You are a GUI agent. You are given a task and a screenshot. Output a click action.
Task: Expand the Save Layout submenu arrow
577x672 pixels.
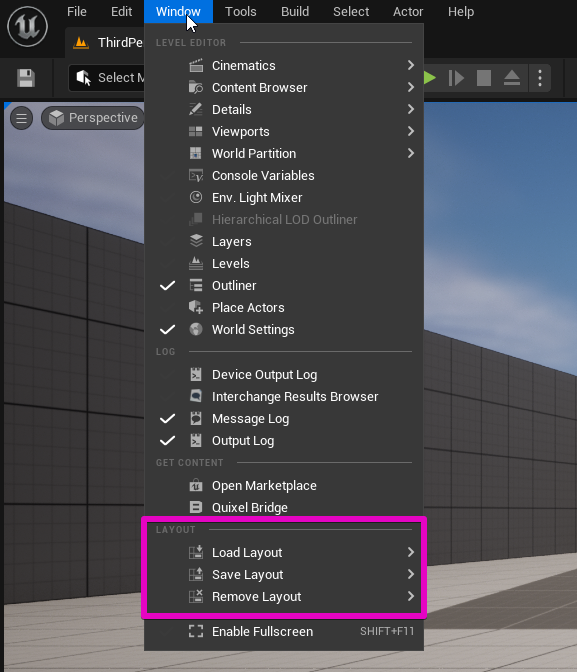point(411,574)
